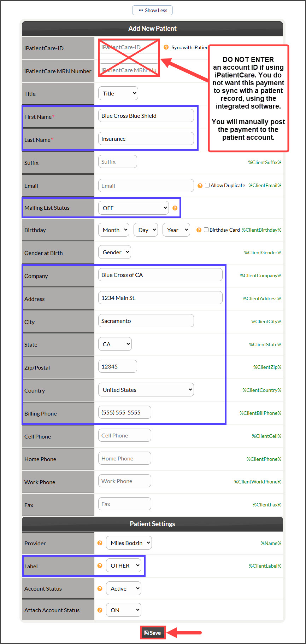The image size is (306, 644).
Task: Click the Cell Phone input field
Action: [125, 435]
